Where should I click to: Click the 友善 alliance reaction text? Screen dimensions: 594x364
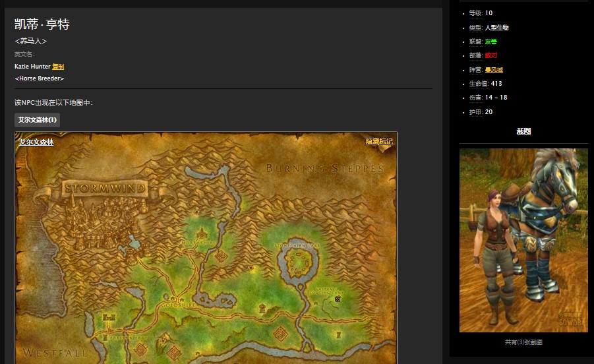click(490, 42)
